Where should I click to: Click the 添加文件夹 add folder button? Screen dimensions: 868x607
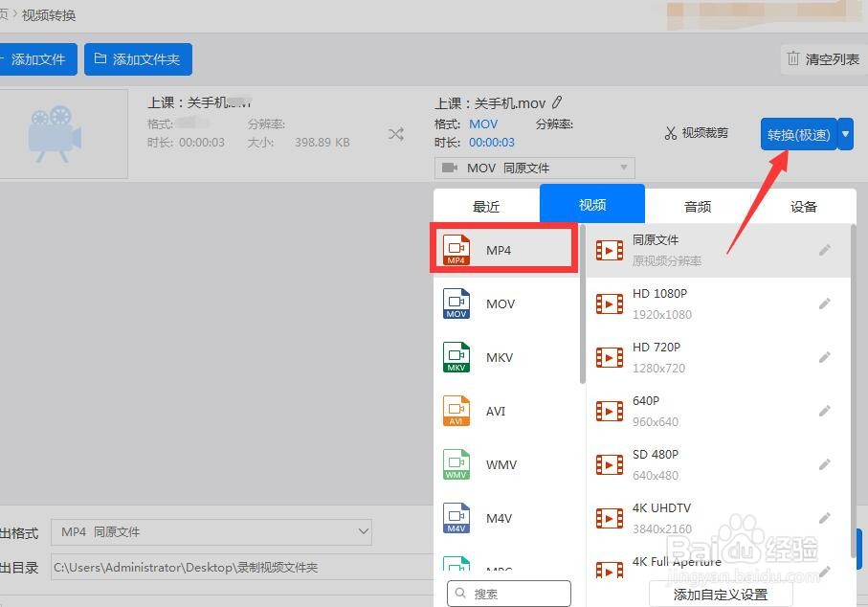[137, 58]
